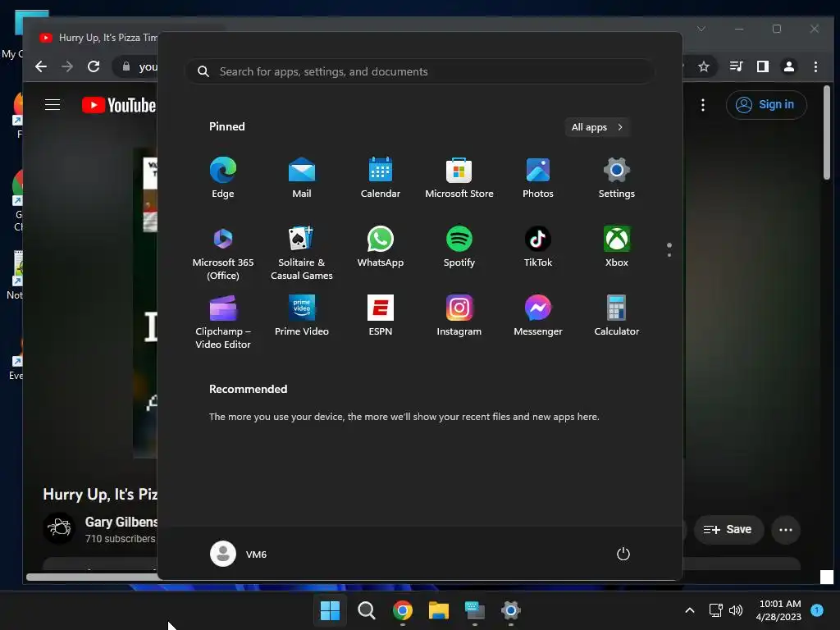The image size is (840, 630).
Task: Open Chrome profile icon
Action: pos(788,66)
